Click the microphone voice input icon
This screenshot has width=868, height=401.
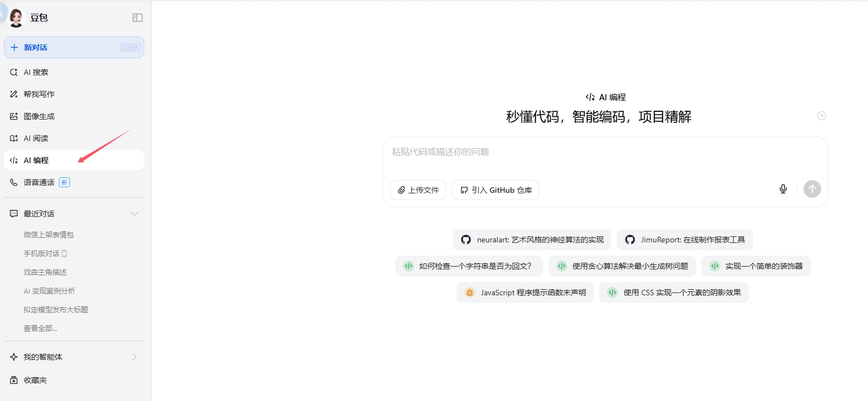click(783, 189)
